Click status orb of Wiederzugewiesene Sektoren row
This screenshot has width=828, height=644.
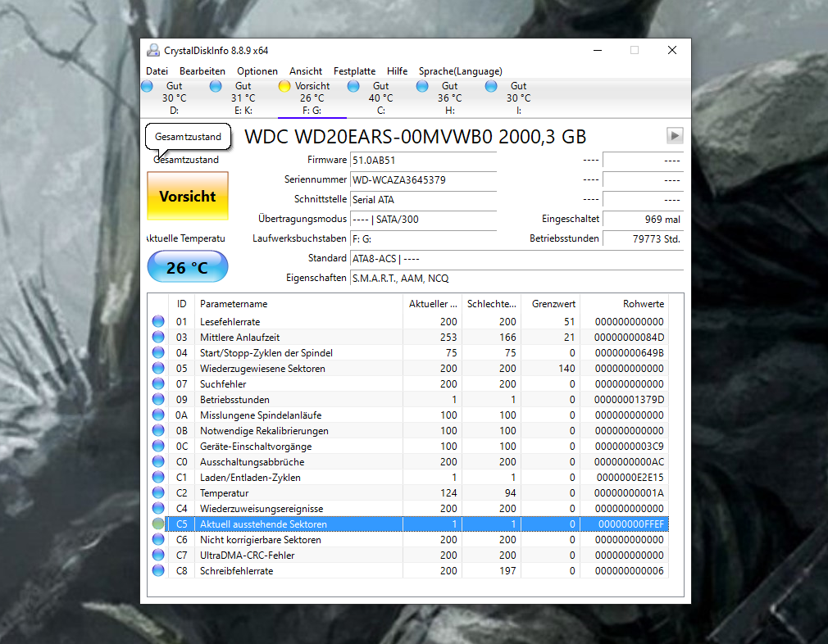pyautogui.click(x=158, y=368)
